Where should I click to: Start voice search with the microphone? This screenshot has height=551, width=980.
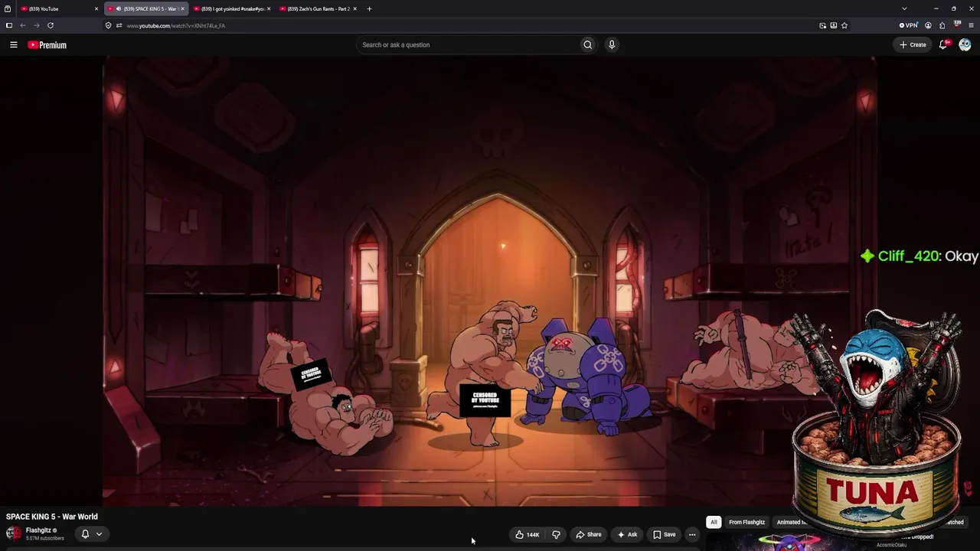point(612,44)
